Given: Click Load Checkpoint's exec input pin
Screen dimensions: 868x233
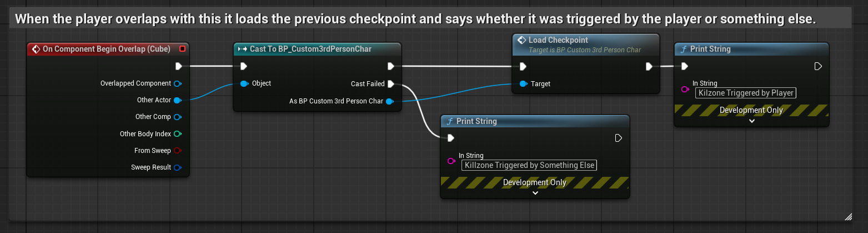Looking at the screenshot, I should click(523, 66).
